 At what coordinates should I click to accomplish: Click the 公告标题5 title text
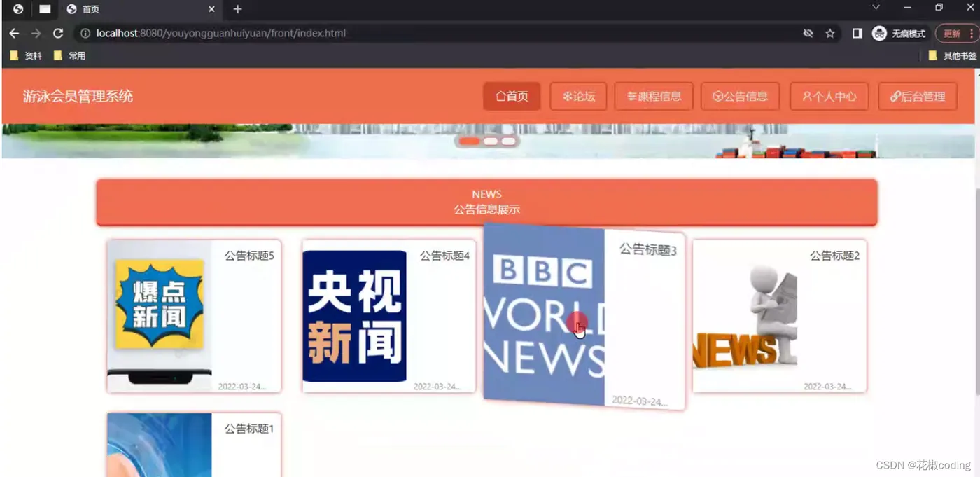coord(249,256)
